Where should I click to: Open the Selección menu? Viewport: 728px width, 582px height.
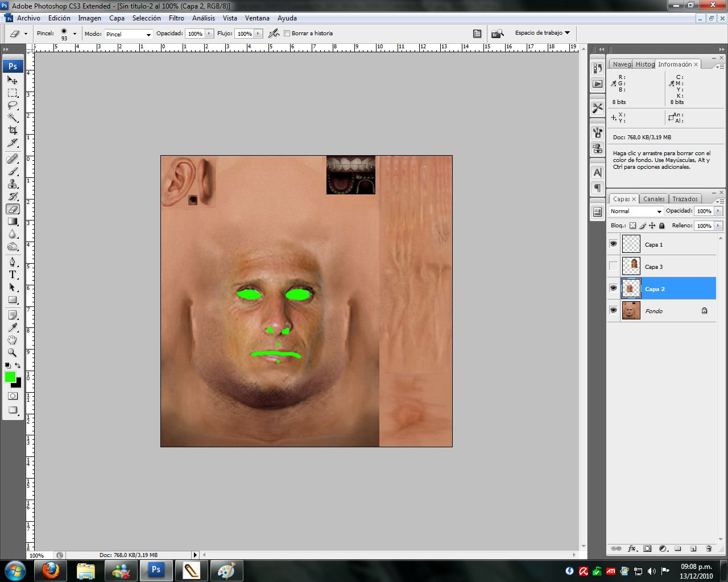[x=147, y=18]
